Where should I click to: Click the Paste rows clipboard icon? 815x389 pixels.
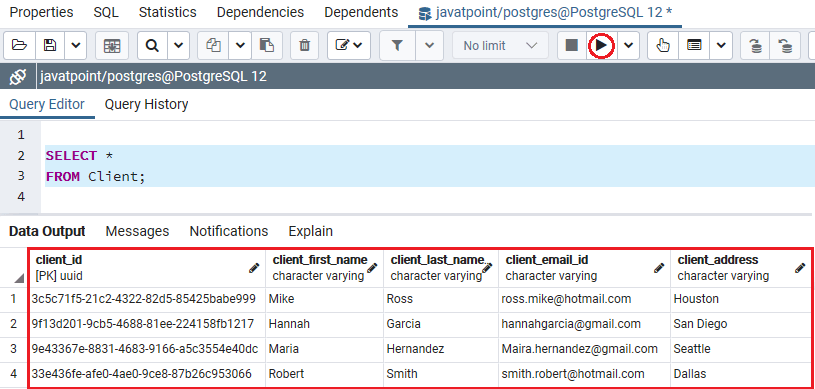[267, 46]
